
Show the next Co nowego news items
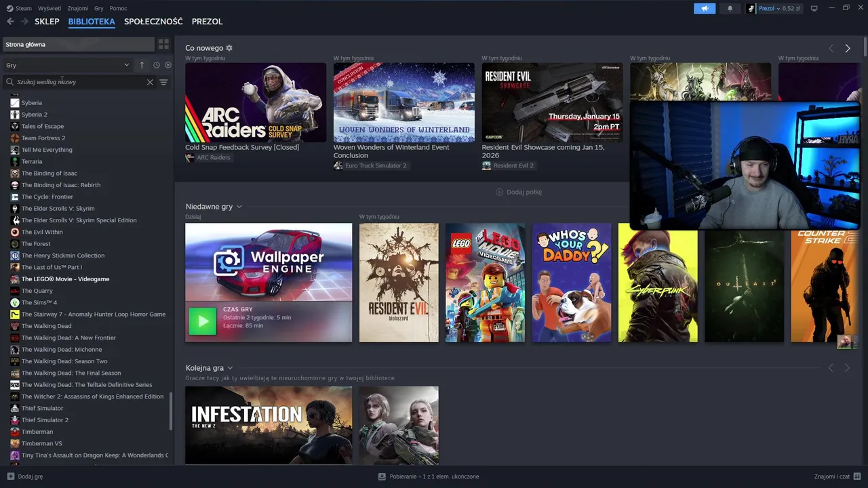[848, 48]
